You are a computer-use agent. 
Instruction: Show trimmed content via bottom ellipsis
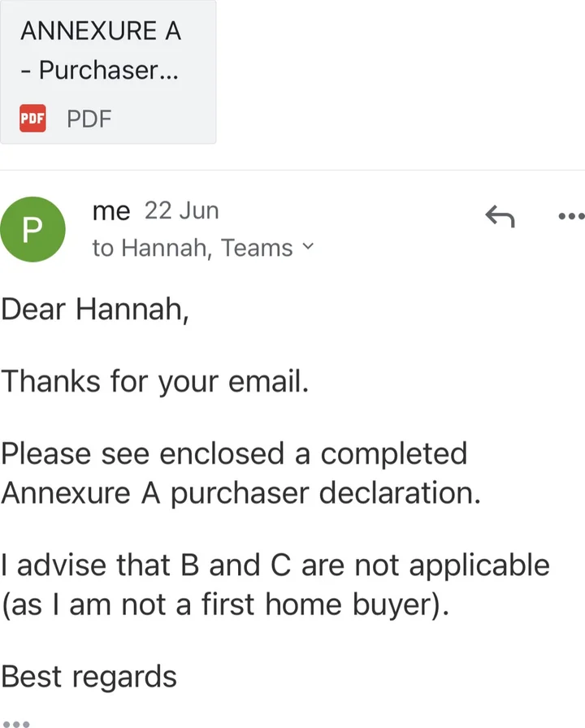click(16, 722)
